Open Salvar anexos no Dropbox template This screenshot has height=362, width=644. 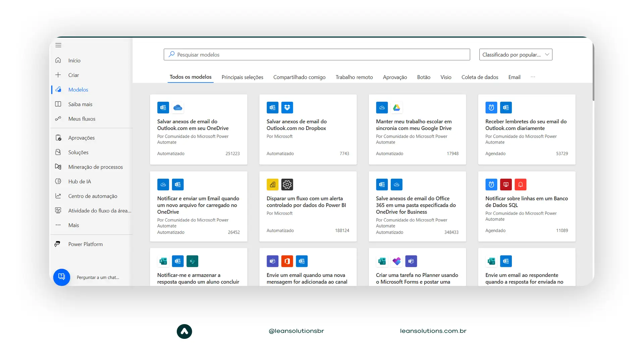(x=308, y=129)
